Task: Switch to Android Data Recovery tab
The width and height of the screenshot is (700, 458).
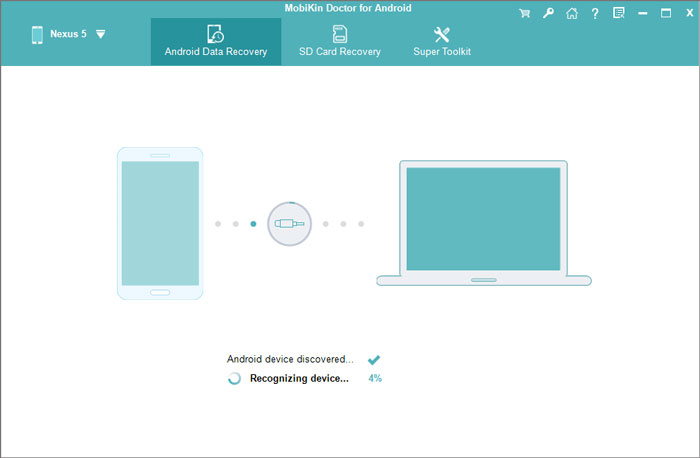Action: click(216, 42)
